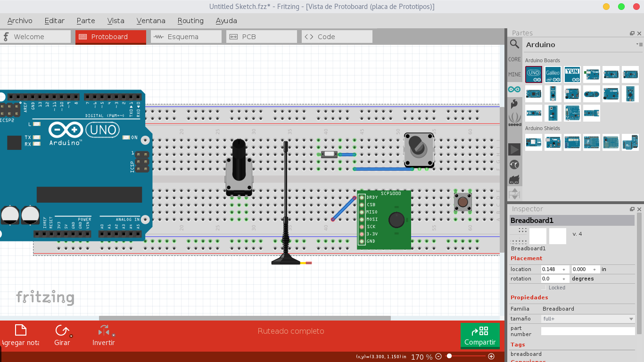
Task: Select the antenna part on the breadboard
Action: (x=286, y=203)
